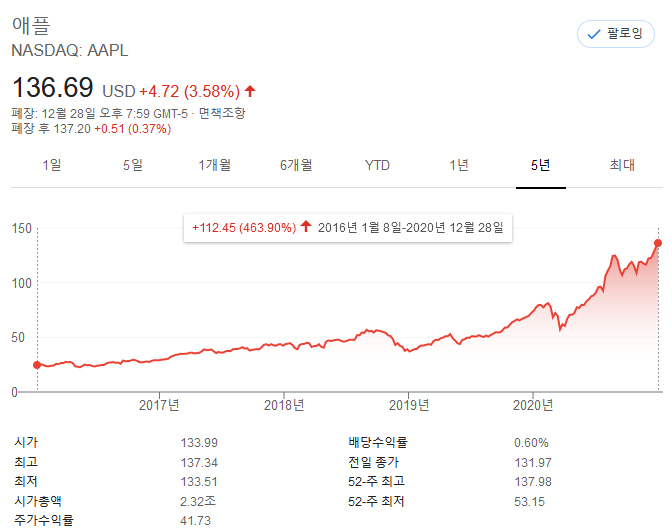Show the 1년 range tab

(459, 165)
